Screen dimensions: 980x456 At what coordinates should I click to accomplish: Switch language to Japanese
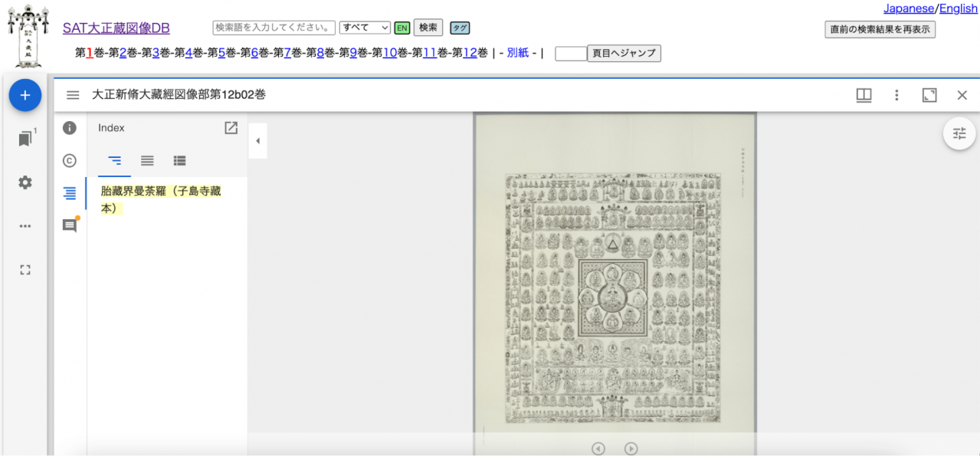click(x=909, y=8)
